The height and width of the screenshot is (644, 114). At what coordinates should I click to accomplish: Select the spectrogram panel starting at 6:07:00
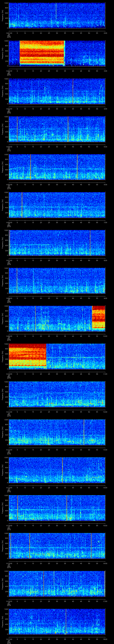pos(57,243)
